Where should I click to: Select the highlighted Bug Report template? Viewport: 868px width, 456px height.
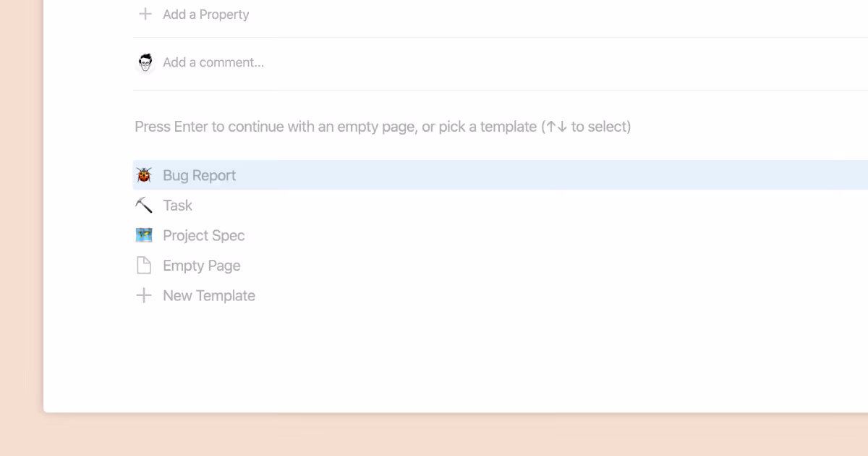click(199, 174)
